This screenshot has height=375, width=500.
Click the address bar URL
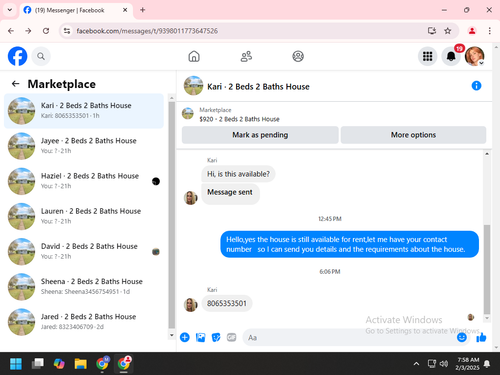[x=147, y=31]
